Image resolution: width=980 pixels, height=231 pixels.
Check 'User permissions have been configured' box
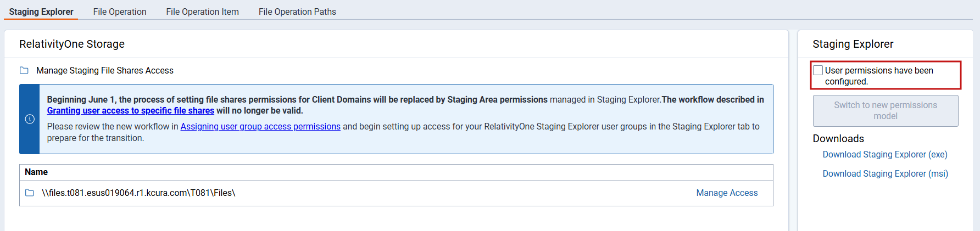click(818, 70)
